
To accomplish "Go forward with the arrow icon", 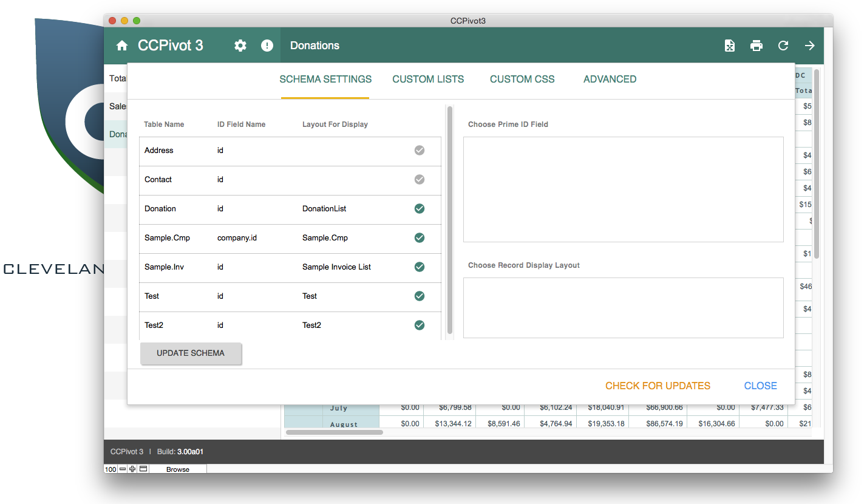I will (x=810, y=46).
